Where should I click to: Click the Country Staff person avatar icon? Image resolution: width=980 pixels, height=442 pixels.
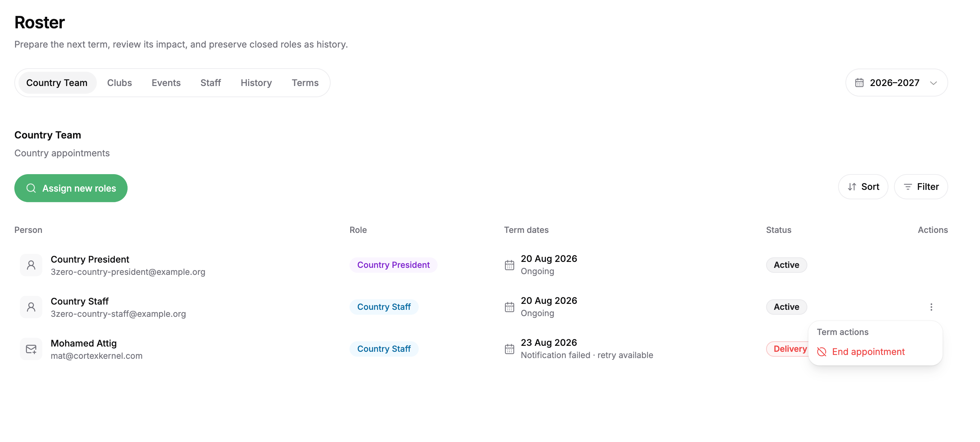(x=31, y=307)
